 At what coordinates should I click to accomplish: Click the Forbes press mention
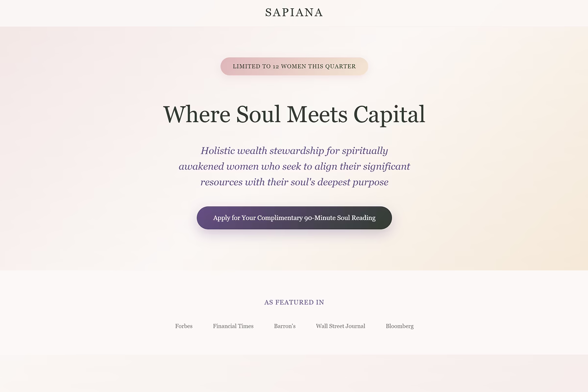pos(184,326)
